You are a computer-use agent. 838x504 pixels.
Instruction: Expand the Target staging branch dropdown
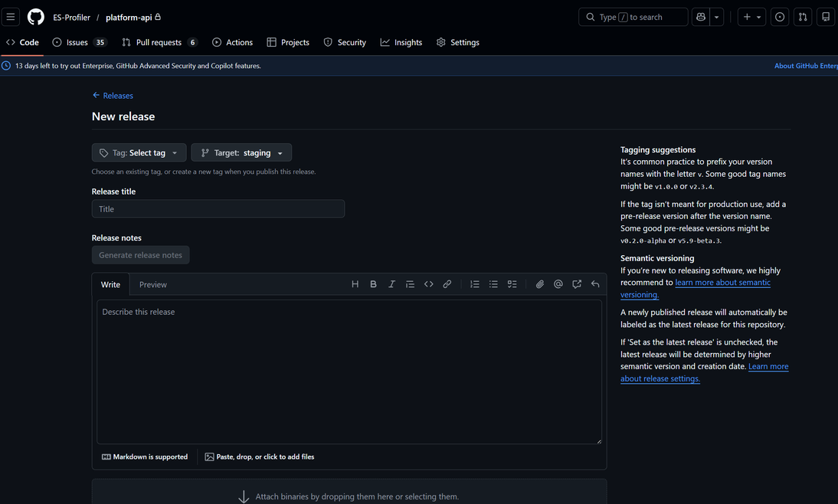click(241, 152)
